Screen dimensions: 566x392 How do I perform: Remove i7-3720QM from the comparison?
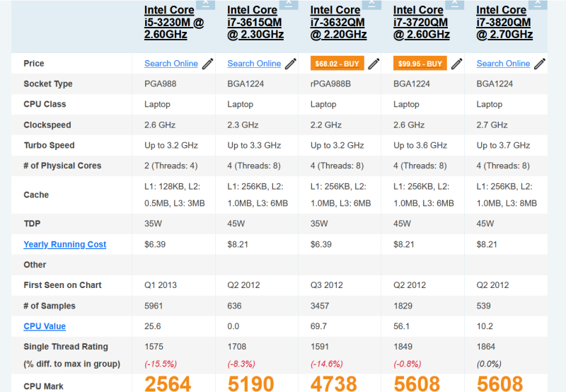455,4
